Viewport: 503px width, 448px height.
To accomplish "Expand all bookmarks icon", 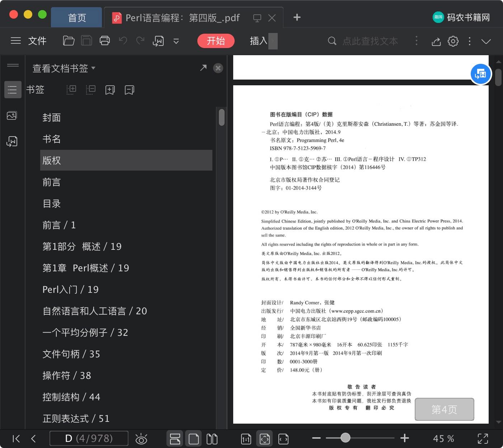I will [x=71, y=90].
